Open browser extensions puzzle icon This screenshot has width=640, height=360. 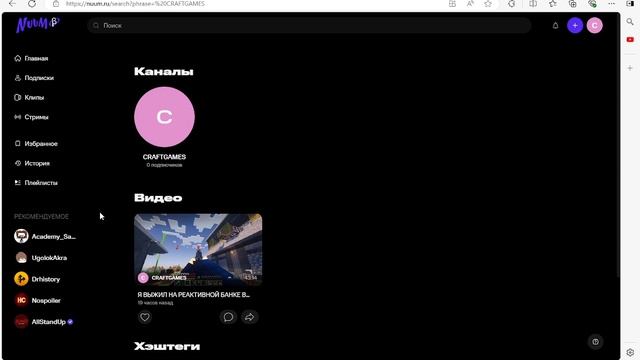tap(511, 4)
